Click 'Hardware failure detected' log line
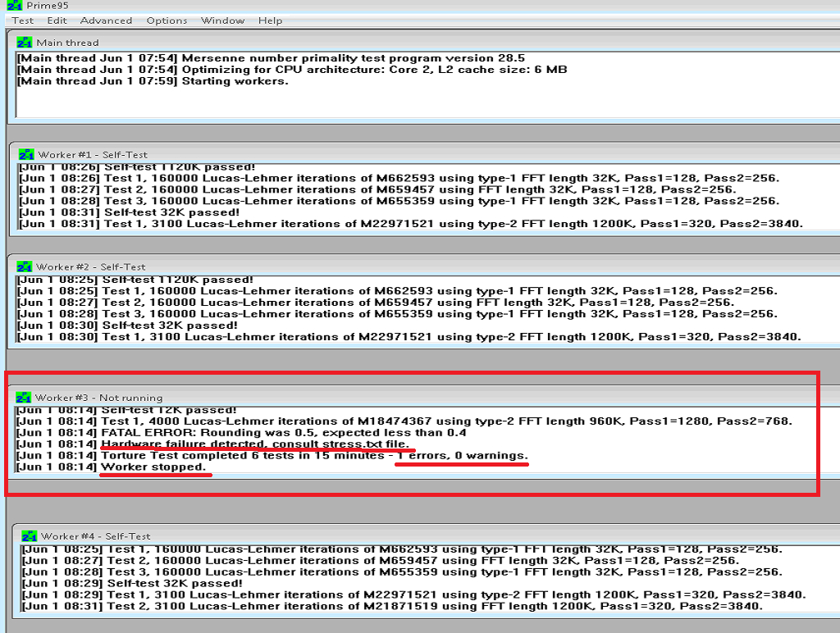 coord(212,444)
